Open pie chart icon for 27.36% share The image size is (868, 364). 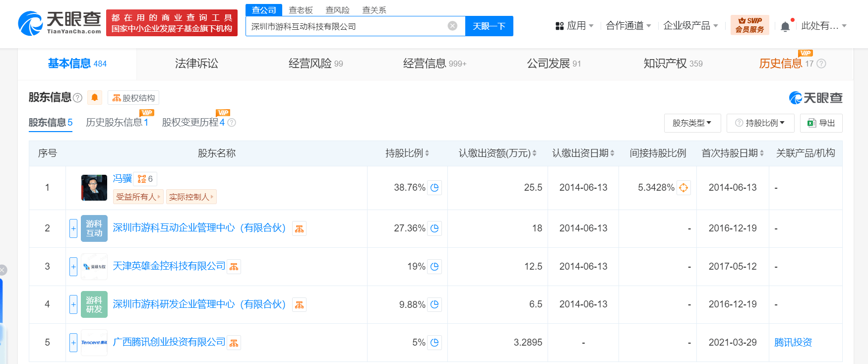point(434,228)
